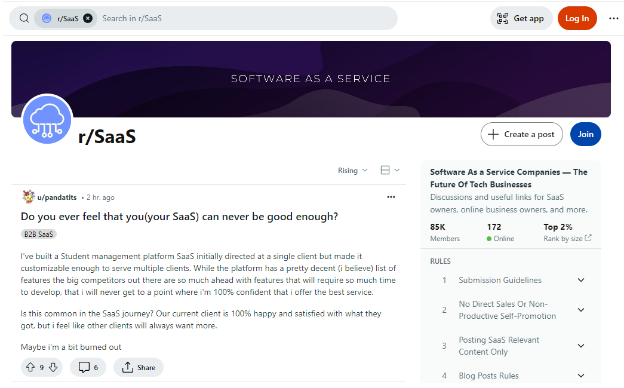The height and width of the screenshot is (388, 624).
Task: Open the Rising sort dropdown
Action: click(x=353, y=170)
